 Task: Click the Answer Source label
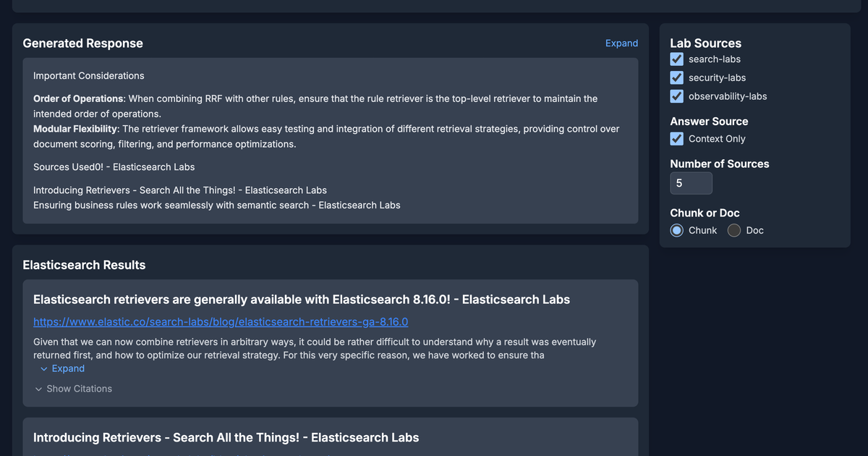709,122
